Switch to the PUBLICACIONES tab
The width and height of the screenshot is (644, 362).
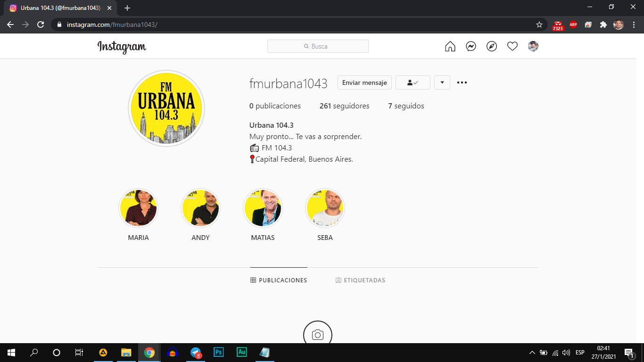(279, 280)
